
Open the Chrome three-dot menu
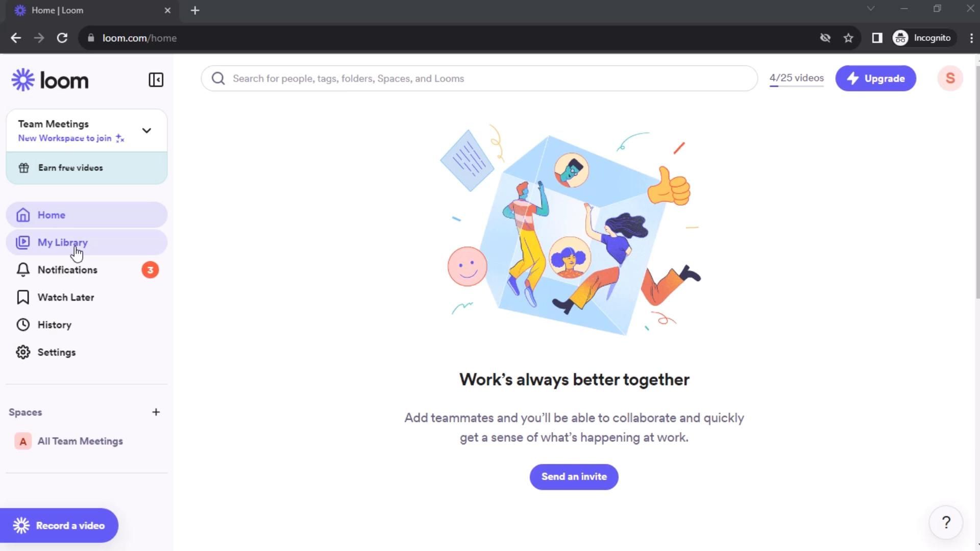pos(971,38)
